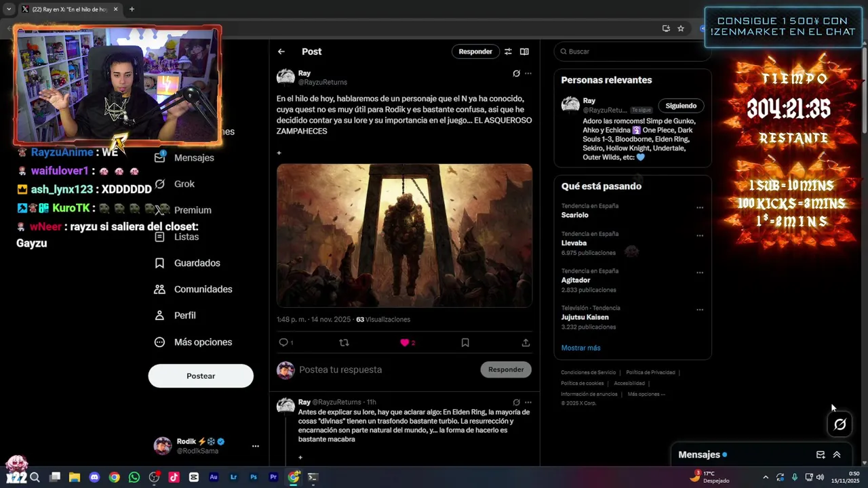Open Discord from the taskbar
868x488 pixels.
point(94,477)
